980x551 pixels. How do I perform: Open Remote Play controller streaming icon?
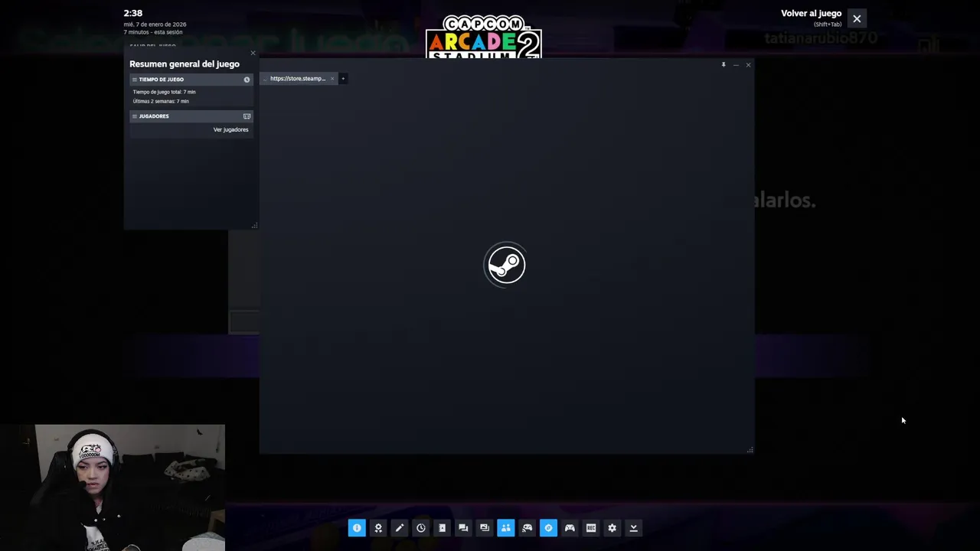pos(528,528)
